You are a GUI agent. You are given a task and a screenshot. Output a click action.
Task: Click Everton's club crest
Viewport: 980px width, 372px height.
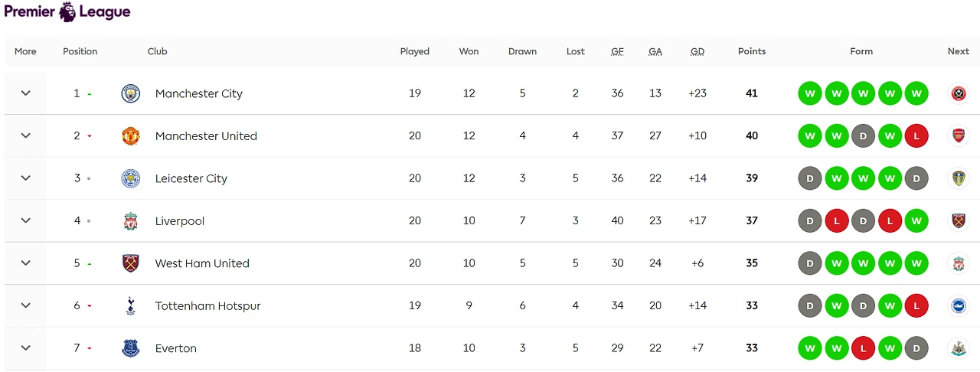[131, 348]
